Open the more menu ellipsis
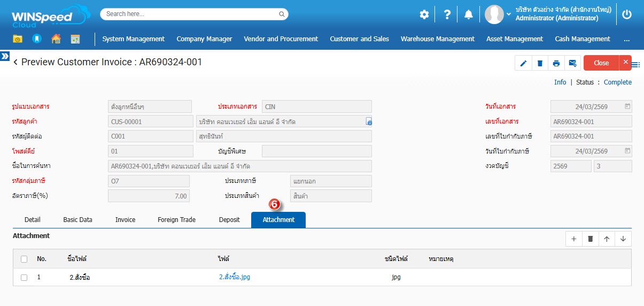 click(x=626, y=39)
